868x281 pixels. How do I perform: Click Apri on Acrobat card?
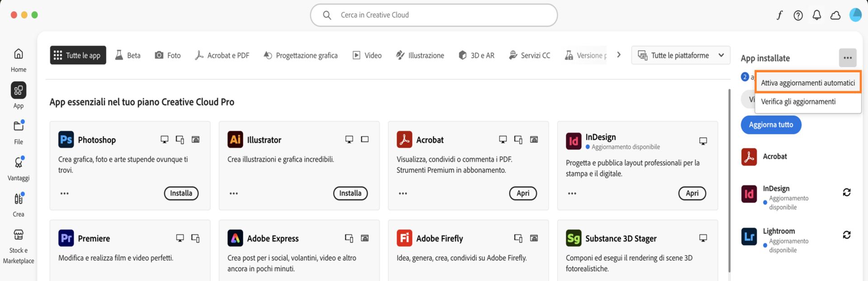pos(523,193)
